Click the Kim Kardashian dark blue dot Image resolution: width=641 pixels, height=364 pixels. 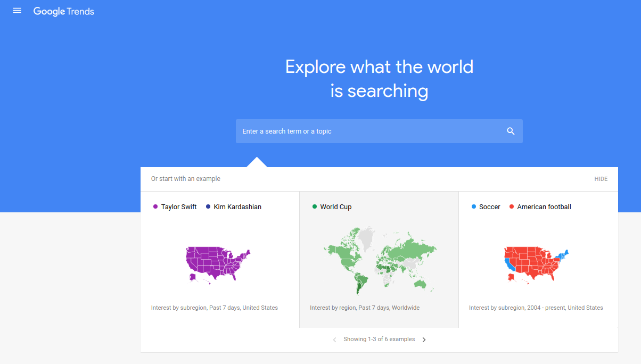pyautogui.click(x=208, y=207)
